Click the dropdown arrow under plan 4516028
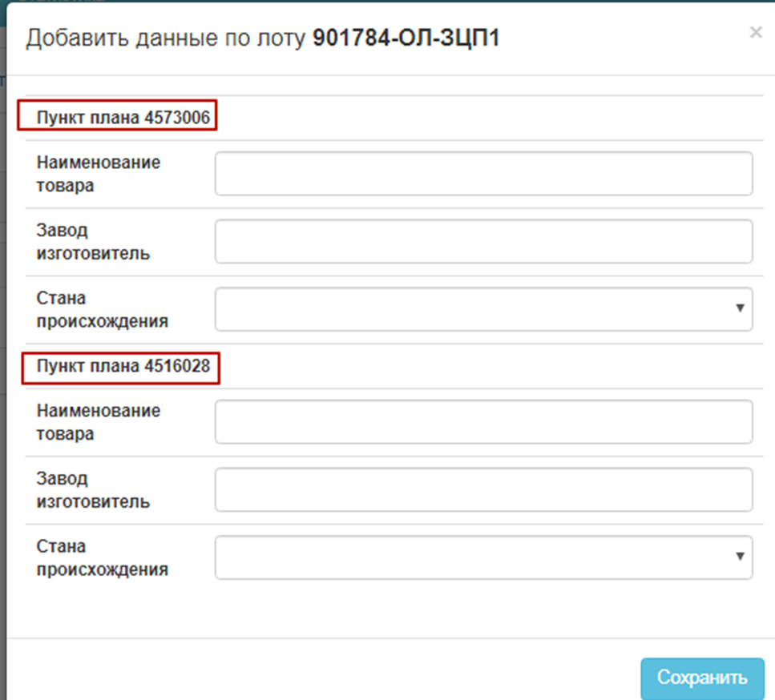Viewport: 775px width, 700px height. pos(740,557)
